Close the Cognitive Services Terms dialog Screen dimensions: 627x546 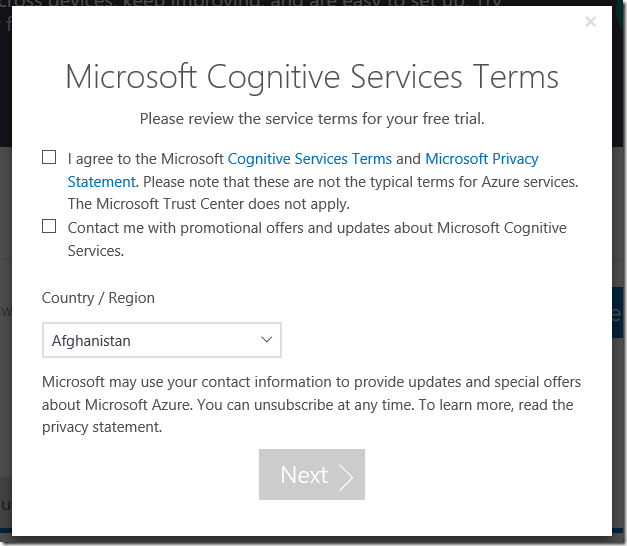coord(590,22)
